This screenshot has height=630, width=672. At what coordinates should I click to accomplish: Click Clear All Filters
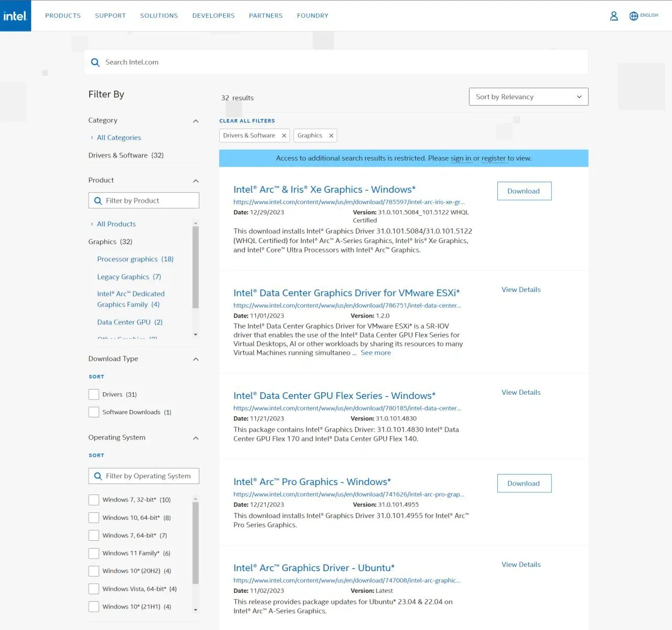247,121
